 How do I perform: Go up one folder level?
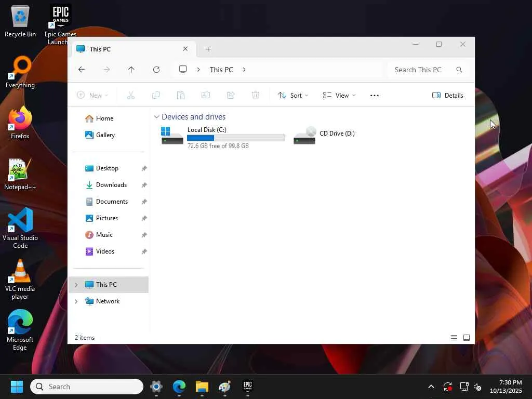[x=131, y=70]
